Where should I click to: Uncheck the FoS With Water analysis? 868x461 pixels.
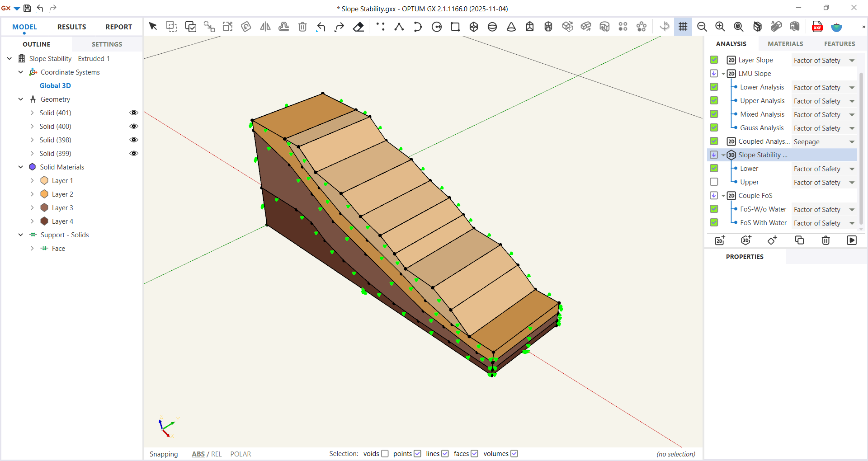click(x=714, y=222)
